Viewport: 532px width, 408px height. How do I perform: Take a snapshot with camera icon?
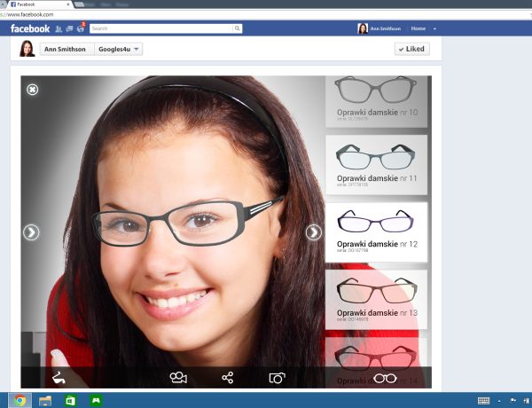278,378
